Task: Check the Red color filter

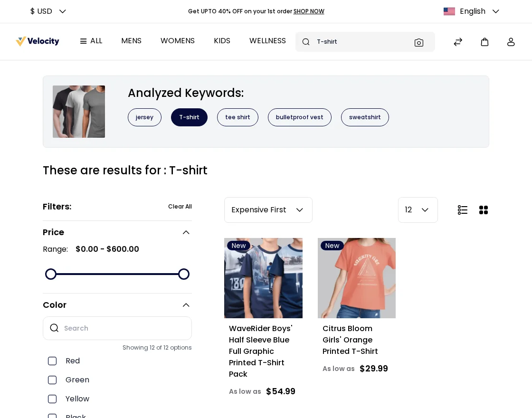Action: (52, 361)
